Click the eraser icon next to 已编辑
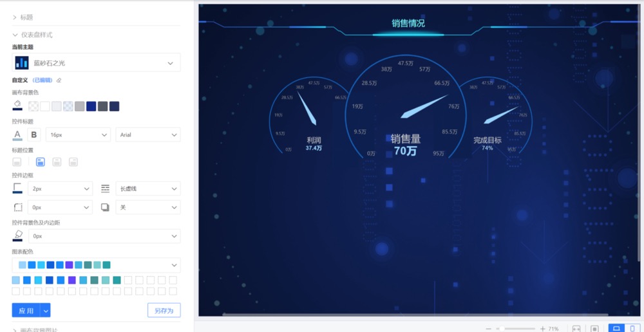The height and width of the screenshot is (332, 644). point(59,80)
